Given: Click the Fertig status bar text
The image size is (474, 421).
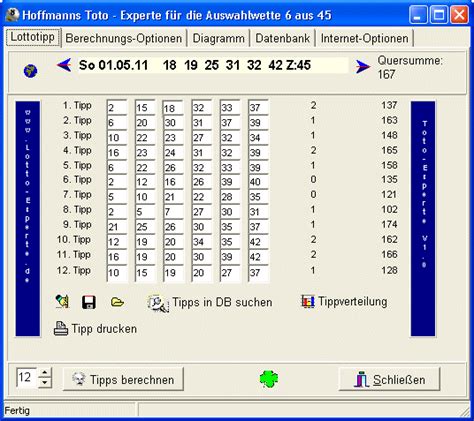Looking at the screenshot, I should 17,410.
